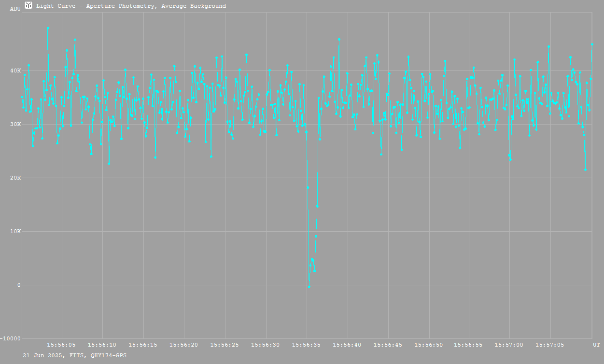
Task: Click the UT label on the time axis
Action: (x=596, y=345)
